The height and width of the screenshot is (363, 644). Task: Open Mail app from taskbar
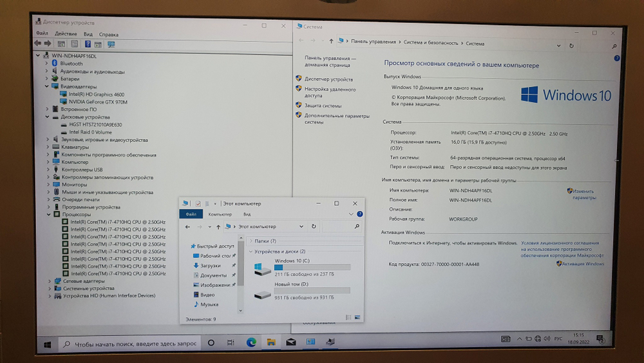pyautogui.click(x=291, y=342)
